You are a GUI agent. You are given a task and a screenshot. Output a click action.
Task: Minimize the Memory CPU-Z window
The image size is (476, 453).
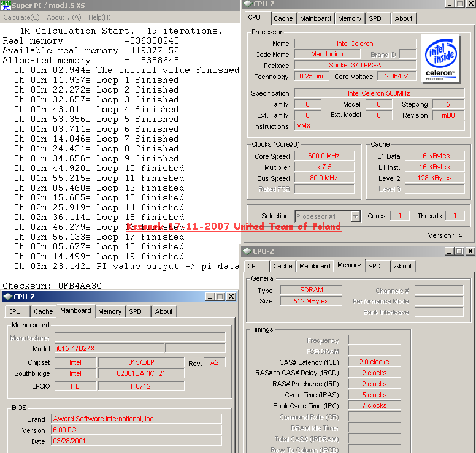pyautogui.click(x=449, y=251)
